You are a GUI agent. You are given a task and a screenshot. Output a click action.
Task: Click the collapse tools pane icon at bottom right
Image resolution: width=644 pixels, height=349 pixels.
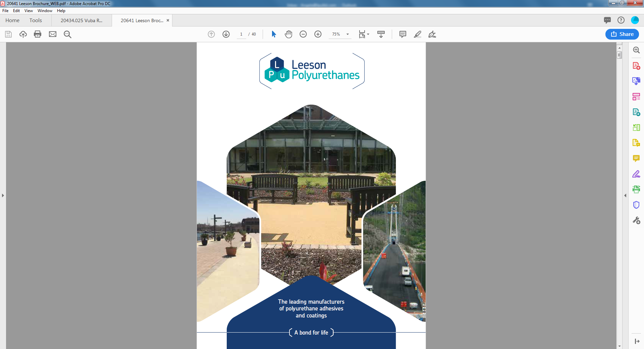(x=637, y=341)
